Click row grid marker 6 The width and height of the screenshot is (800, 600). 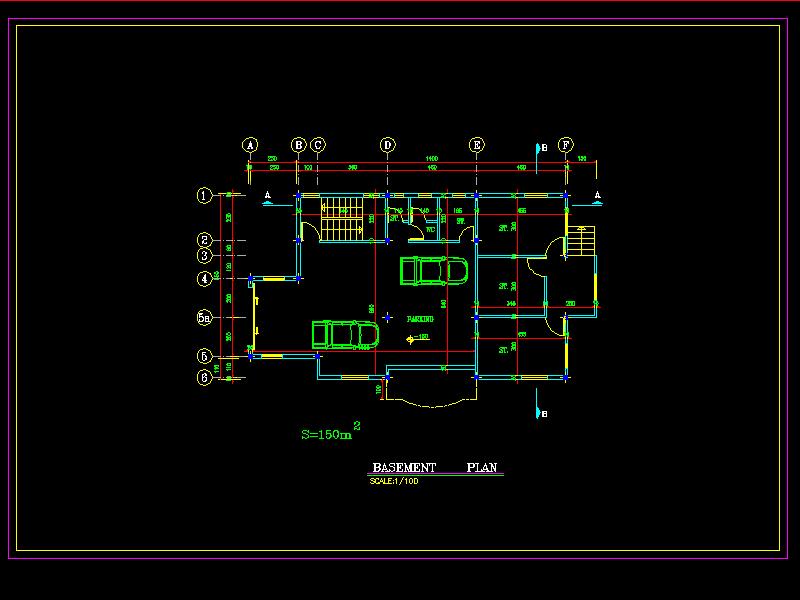tap(204, 377)
